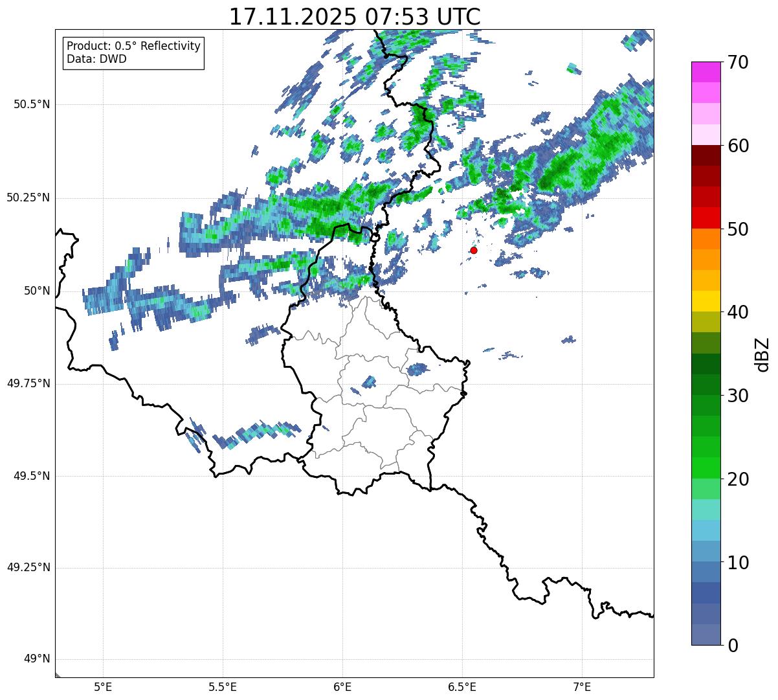Click the colorbar tick label 10
The width and height of the screenshot is (778, 700).
(738, 562)
